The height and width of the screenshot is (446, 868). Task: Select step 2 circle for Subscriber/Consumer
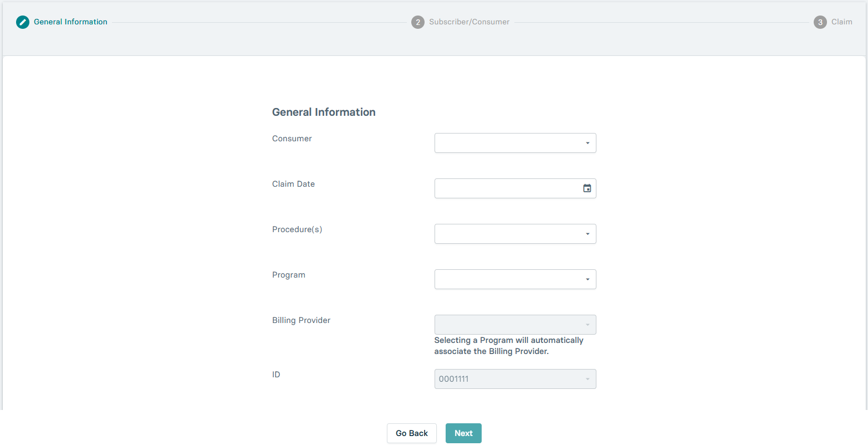click(418, 22)
